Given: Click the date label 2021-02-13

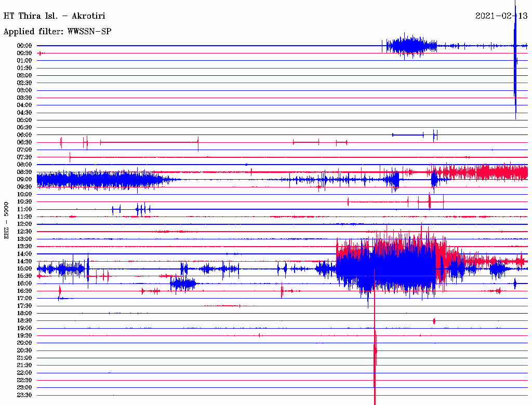Looking at the screenshot, I should tap(501, 16).
